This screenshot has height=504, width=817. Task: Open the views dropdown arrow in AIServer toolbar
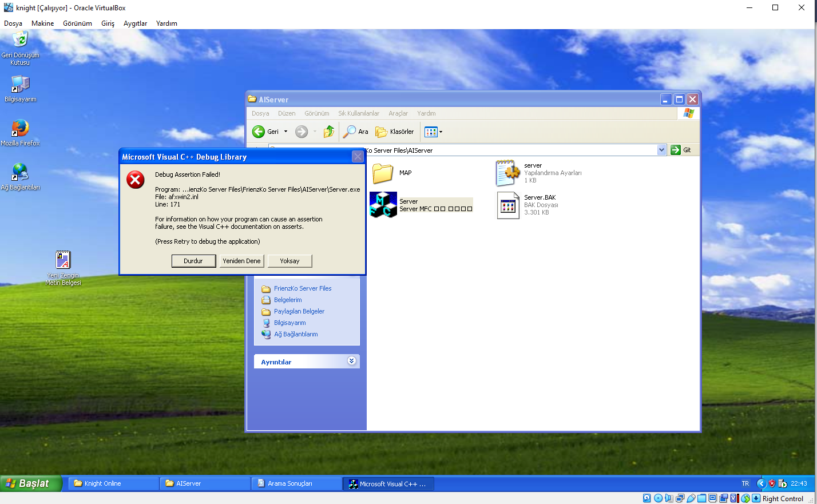click(x=441, y=132)
